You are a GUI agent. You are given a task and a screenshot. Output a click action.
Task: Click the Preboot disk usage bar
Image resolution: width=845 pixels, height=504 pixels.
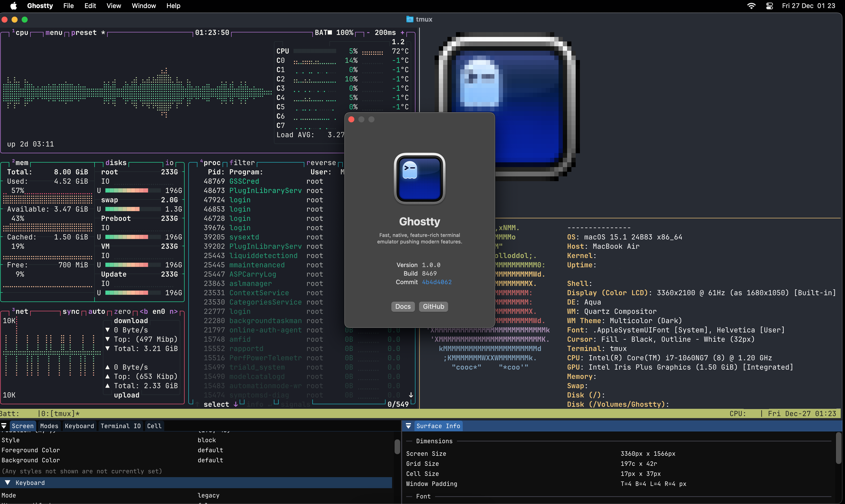coord(133,237)
